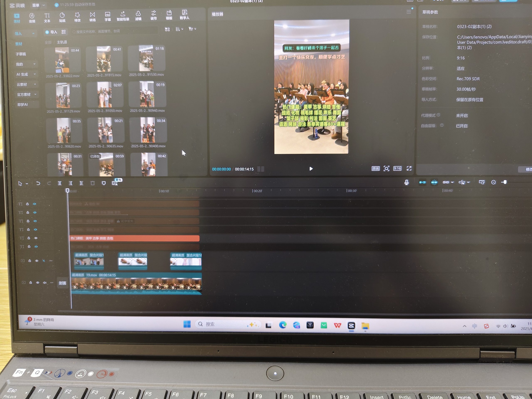This screenshot has width=532, height=399.
Task: Open the 特效 effects panel
Action: [77, 17]
